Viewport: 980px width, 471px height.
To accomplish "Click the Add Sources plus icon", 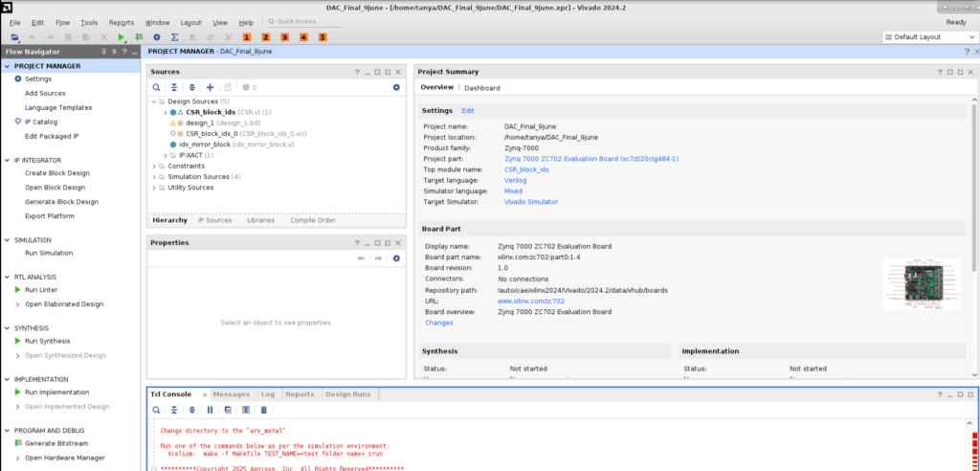I will [210, 87].
